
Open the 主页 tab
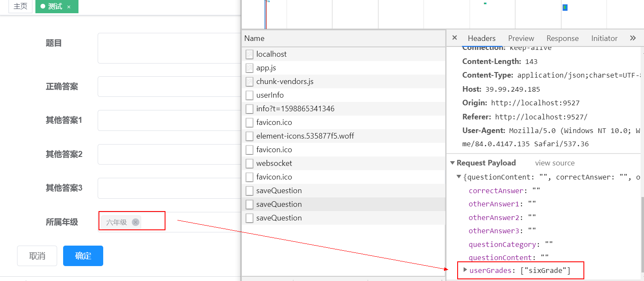click(x=20, y=7)
